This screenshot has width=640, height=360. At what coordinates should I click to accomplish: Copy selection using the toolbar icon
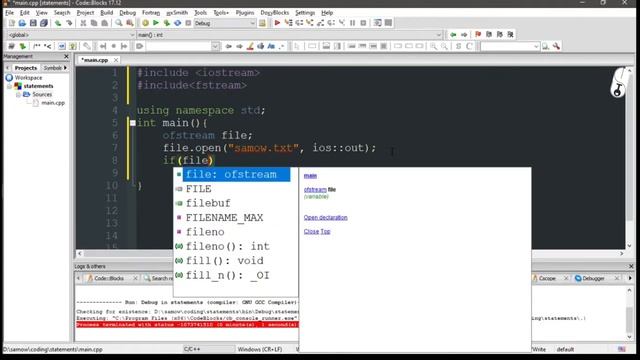[94, 23]
